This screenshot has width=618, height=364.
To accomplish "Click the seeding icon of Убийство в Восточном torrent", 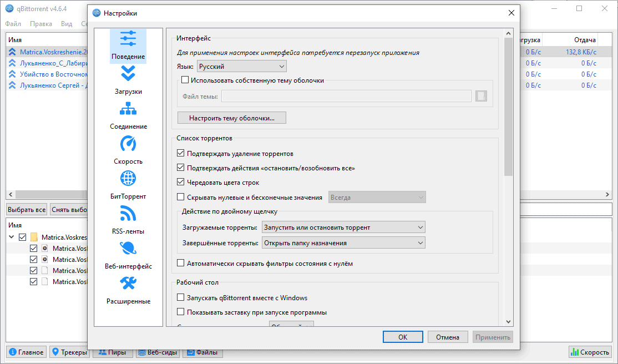I will (12, 74).
